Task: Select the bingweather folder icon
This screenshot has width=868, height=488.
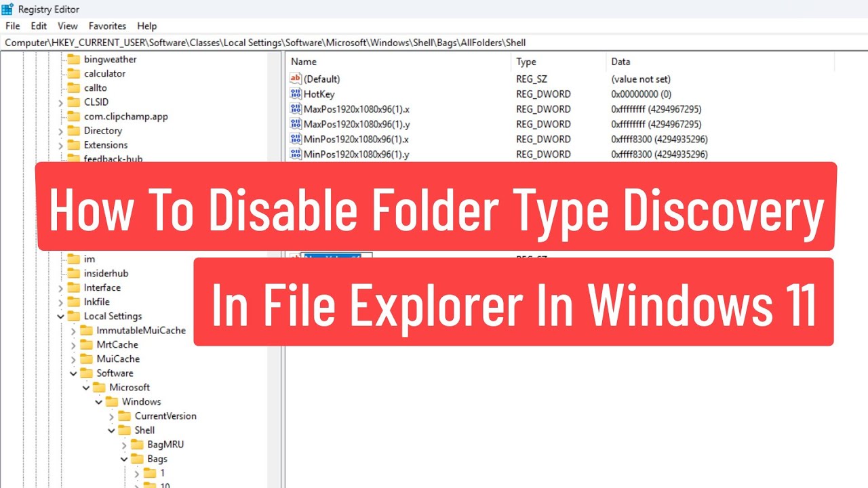Action: pos(73,60)
